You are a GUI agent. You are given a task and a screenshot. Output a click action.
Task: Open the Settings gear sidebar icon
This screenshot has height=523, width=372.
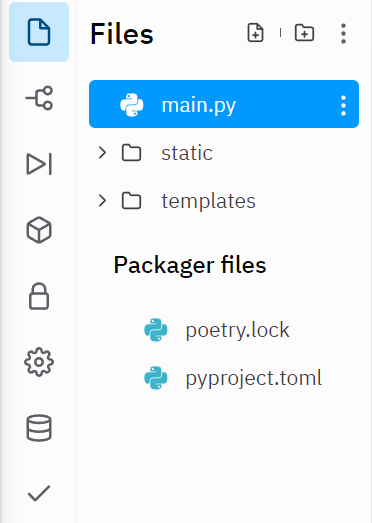[x=39, y=362]
